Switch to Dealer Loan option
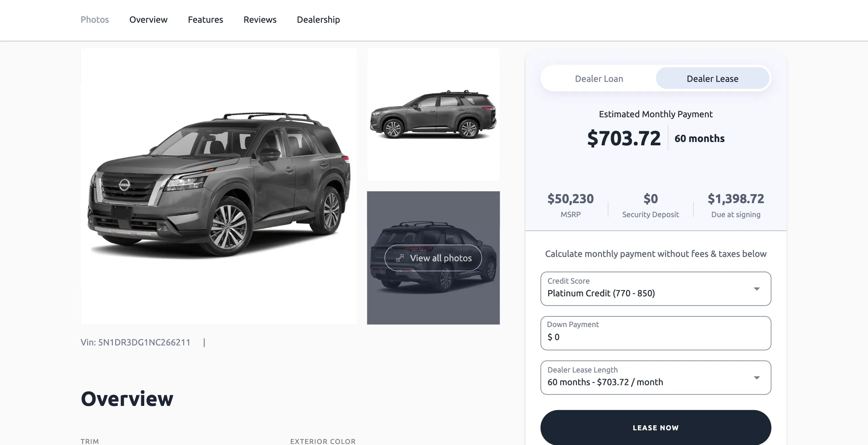The width and height of the screenshot is (868, 445). [599, 79]
